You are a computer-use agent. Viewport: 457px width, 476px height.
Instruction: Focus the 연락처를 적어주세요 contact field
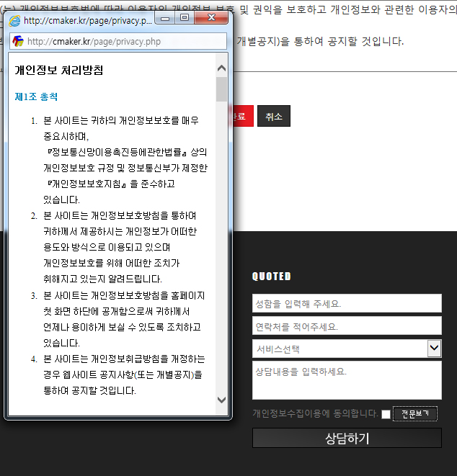click(347, 326)
